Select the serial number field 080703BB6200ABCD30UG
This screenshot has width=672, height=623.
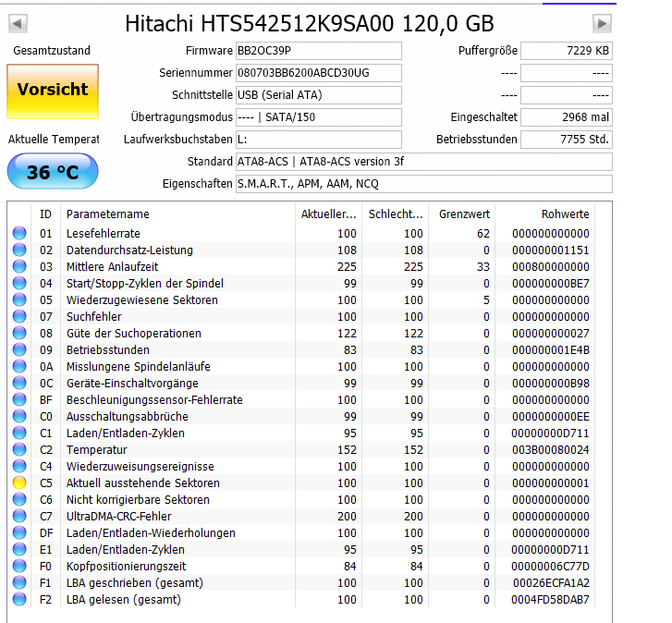click(x=319, y=73)
